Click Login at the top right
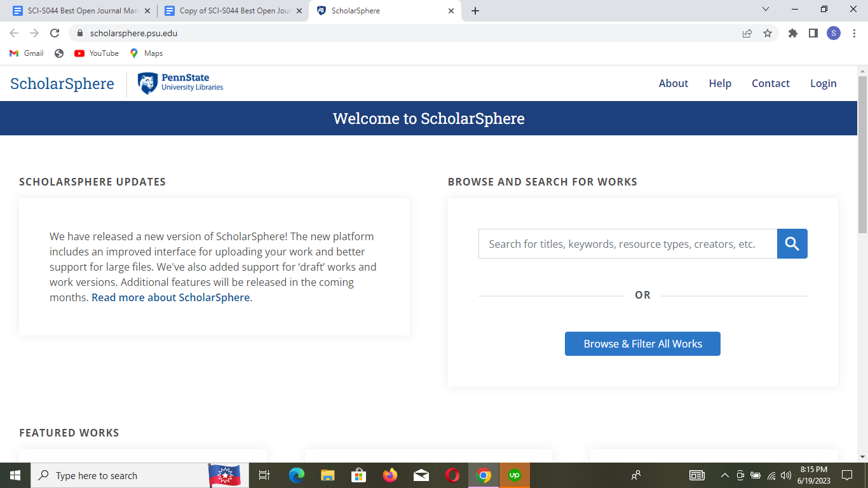 [x=823, y=83]
